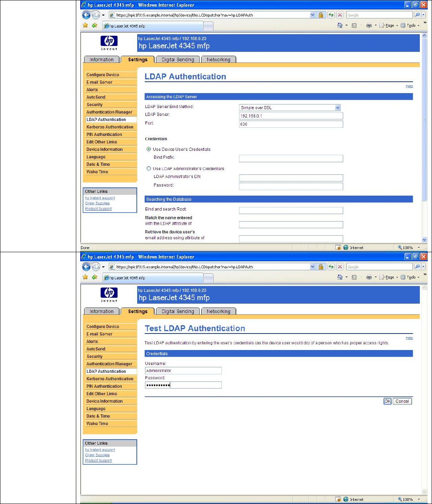The width and height of the screenshot is (432, 504).
Task: Click the Bind Prefix input field
Action: click(291, 158)
